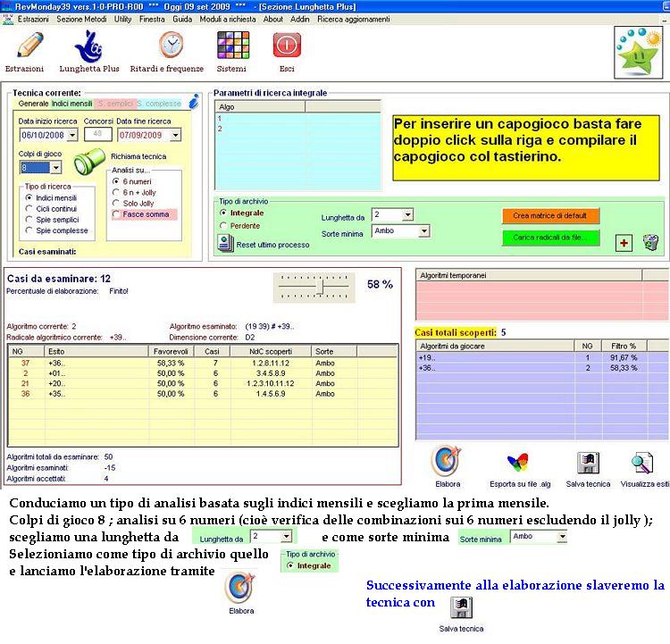Select result row with Esito +36..
670x644 pixels.
point(203,363)
